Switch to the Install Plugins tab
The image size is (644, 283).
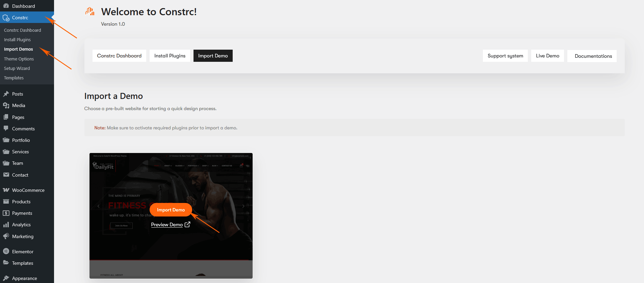[x=170, y=56]
